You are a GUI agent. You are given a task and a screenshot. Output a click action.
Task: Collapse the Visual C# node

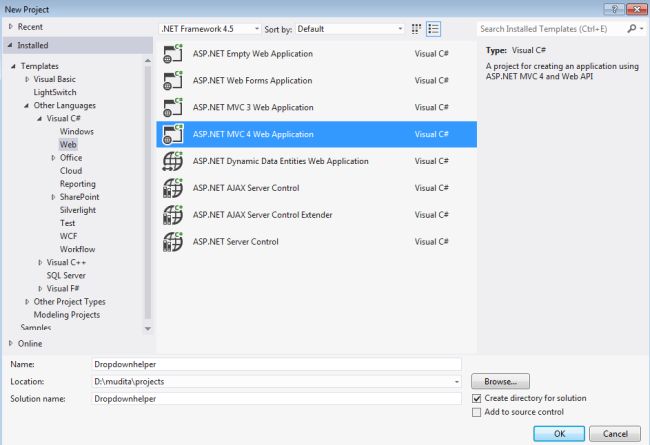coord(40,118)
